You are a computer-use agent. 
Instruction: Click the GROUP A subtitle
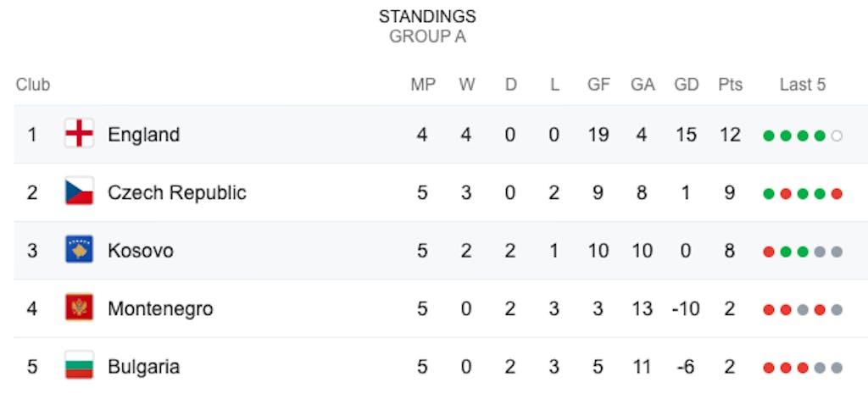click(427, 36)
